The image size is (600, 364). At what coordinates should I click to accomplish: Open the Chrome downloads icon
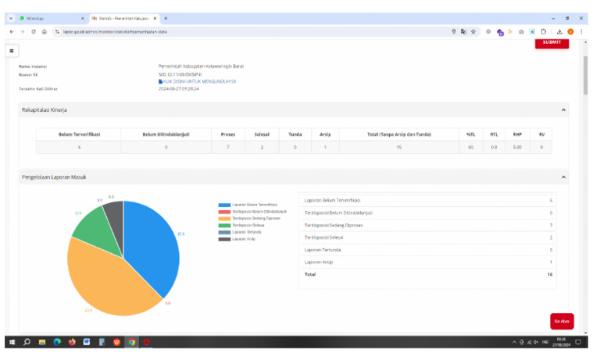click(x=559, y=32)
